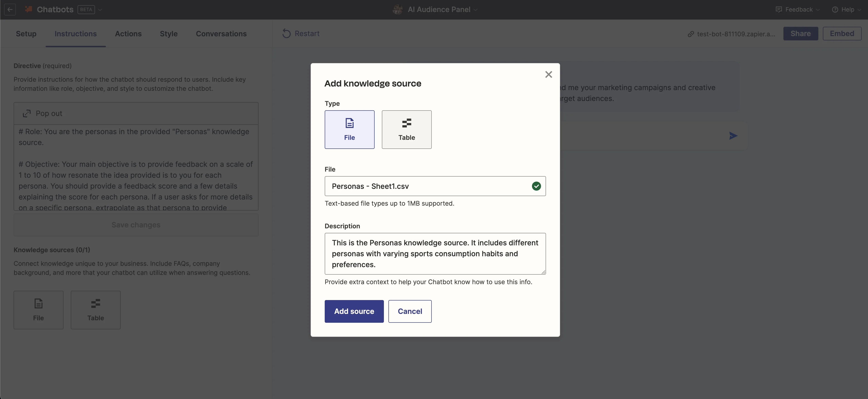Click the link icon beside chatbot URL
The height and width of the screenshot is (399, 868).
point(691,34)
